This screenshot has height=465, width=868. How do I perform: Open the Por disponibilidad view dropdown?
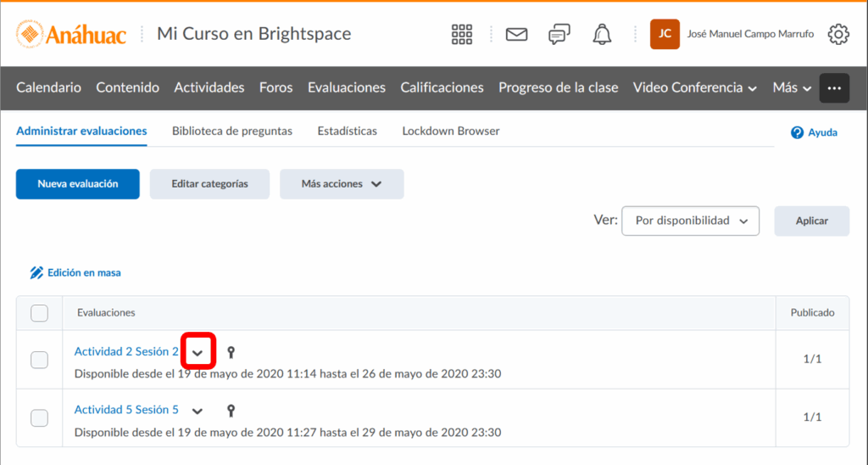coord(690,221)
